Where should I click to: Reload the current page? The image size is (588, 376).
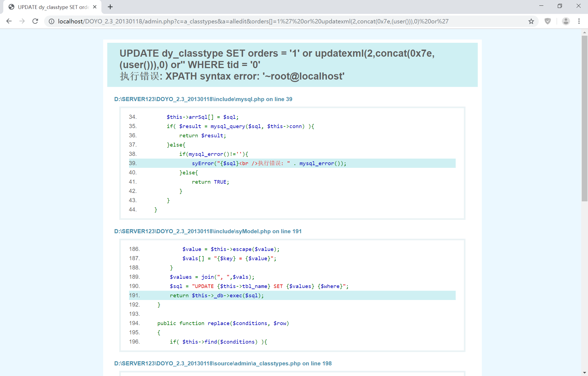pyautogui.click(x=35, y=21)
